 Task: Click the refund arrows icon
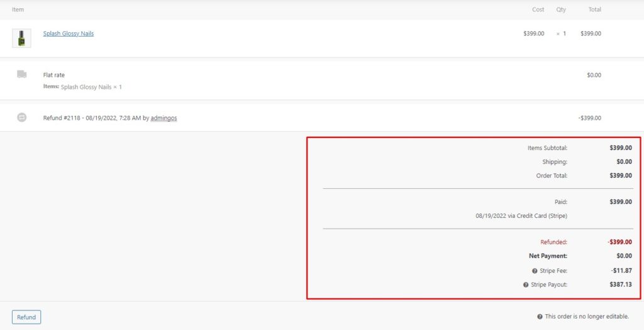tap(22, 117)
